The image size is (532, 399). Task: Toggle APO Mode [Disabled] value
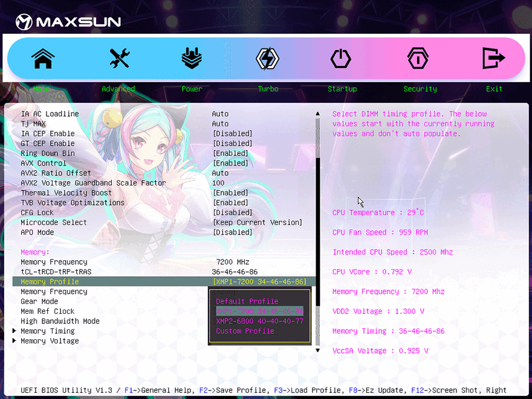233,232
